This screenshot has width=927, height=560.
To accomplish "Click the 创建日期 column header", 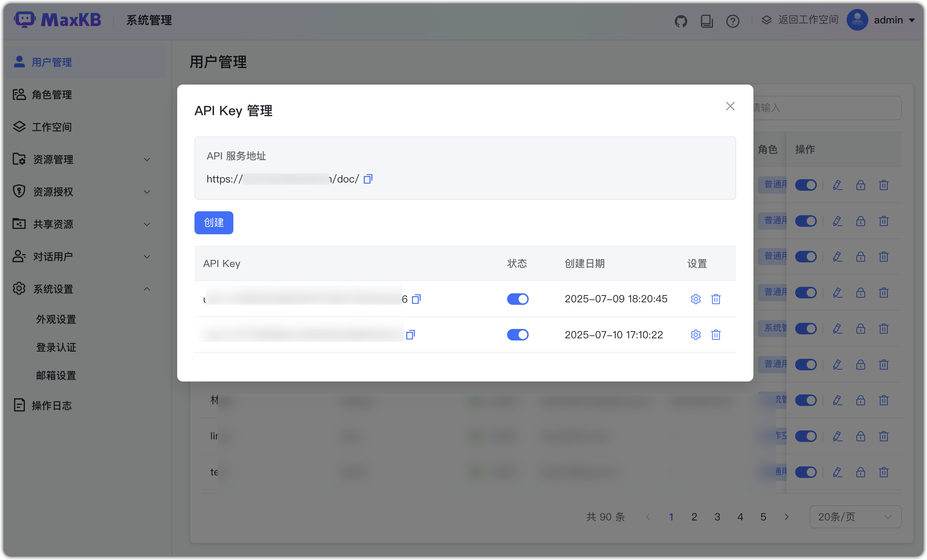I will (584, 263).
